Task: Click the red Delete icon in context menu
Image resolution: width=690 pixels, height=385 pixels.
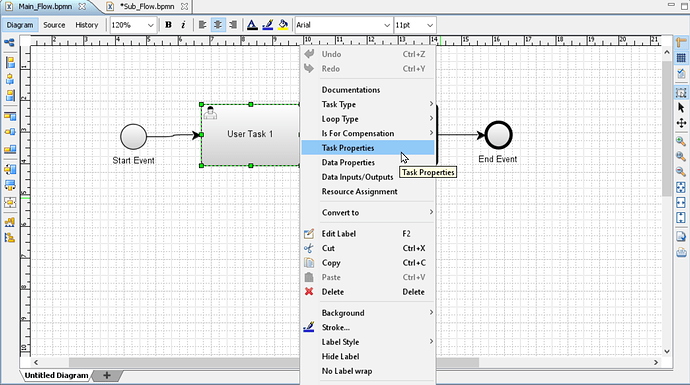Action: tap(309, 291)
